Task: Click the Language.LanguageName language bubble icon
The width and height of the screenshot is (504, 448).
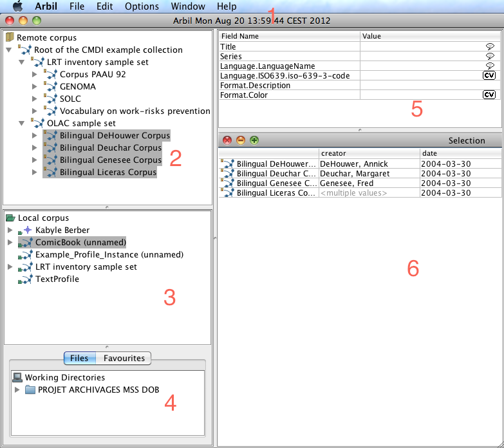Action: [490, 66]
